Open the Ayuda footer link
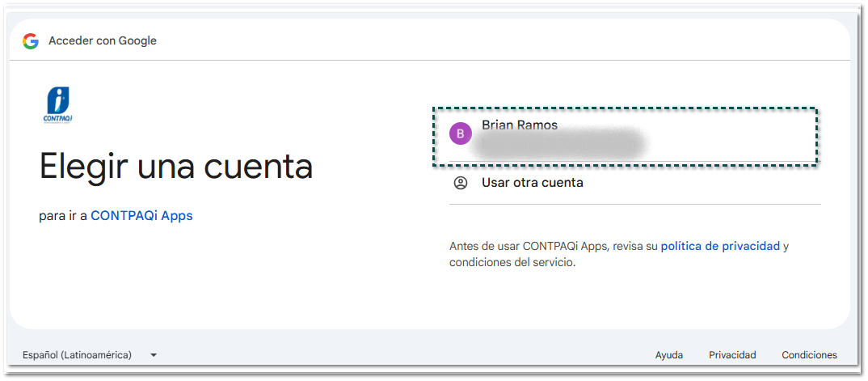Screen dimensions: 868x381 [x=668, y=355]
